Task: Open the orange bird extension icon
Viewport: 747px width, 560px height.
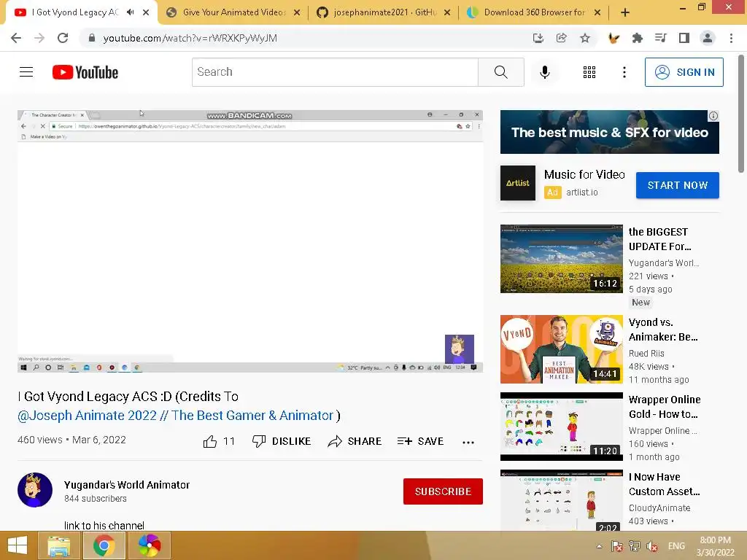Action: (614, 38)
